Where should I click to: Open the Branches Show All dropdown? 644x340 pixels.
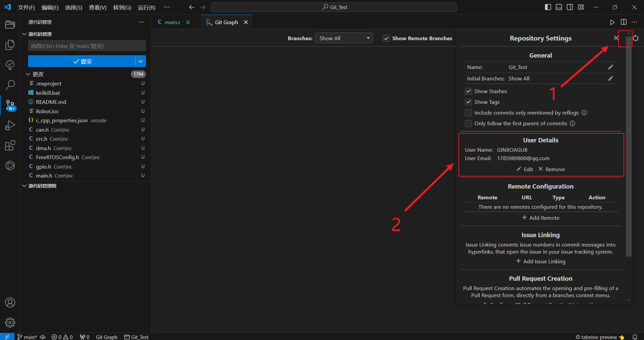[343, 38]
